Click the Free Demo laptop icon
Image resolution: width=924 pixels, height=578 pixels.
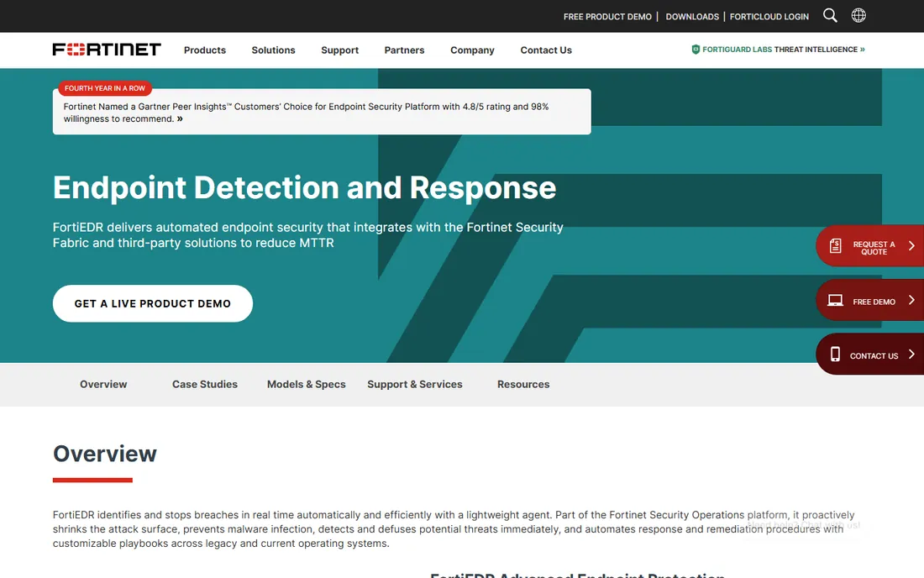(835, 301)
